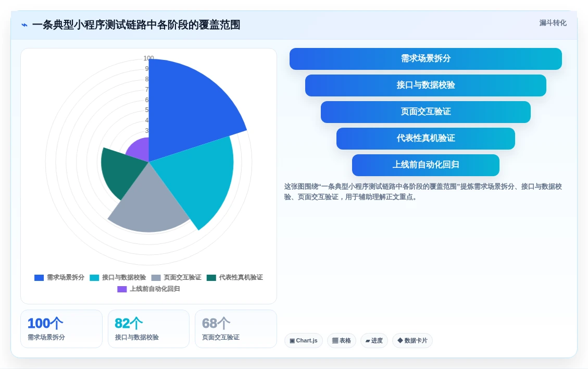
Task: Click the 需求场景拆分 legend text
Action: tap(66, 278)
